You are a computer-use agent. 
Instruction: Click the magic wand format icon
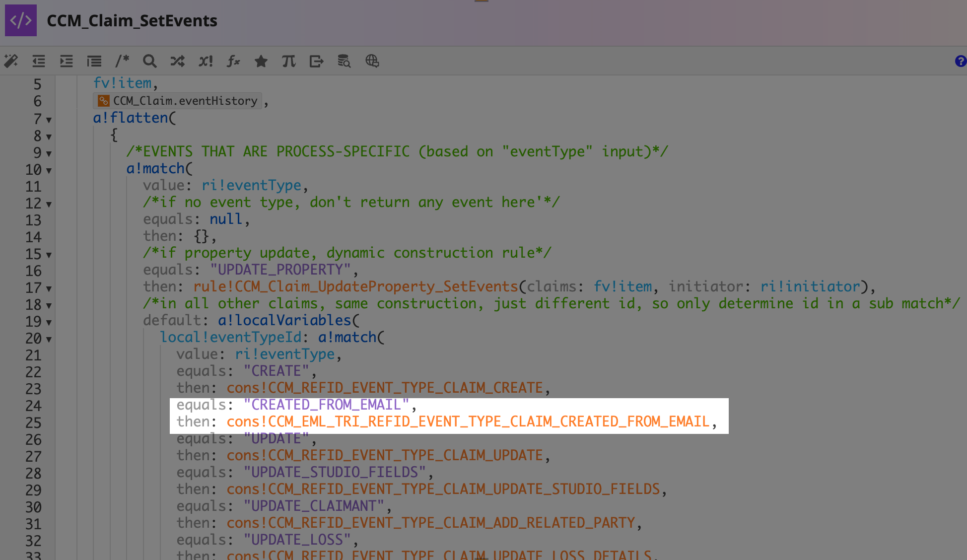(11, 61)
